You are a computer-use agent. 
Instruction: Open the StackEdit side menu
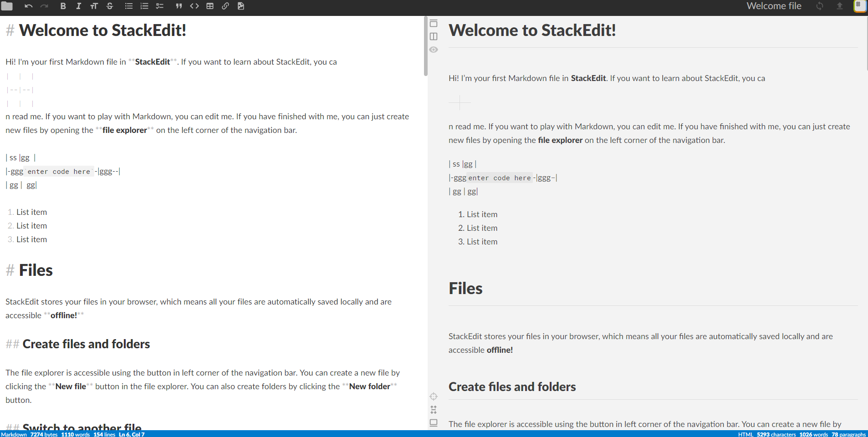click(860, 6)
